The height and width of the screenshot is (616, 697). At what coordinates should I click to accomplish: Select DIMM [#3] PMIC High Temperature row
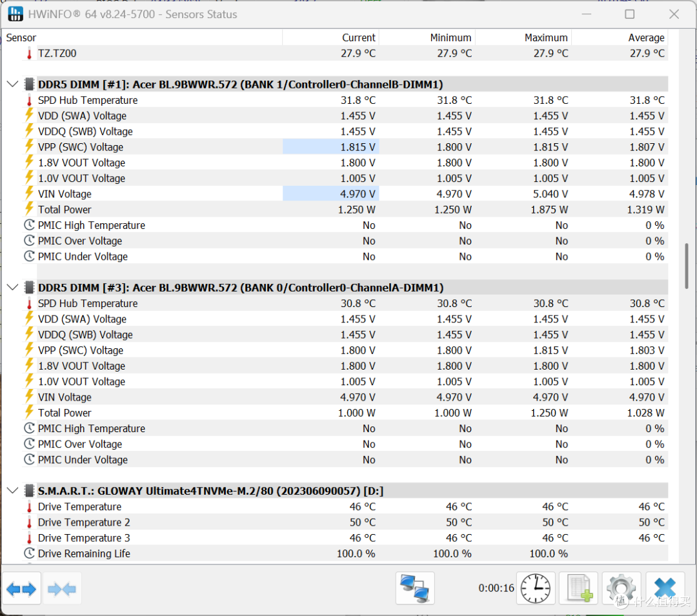pyautogui.click(x=345, y=428)
